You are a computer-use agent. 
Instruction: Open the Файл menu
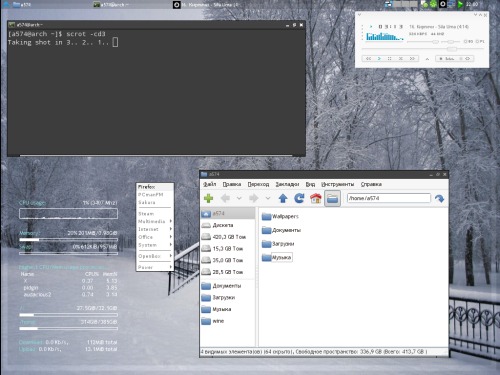coord(210,184)
